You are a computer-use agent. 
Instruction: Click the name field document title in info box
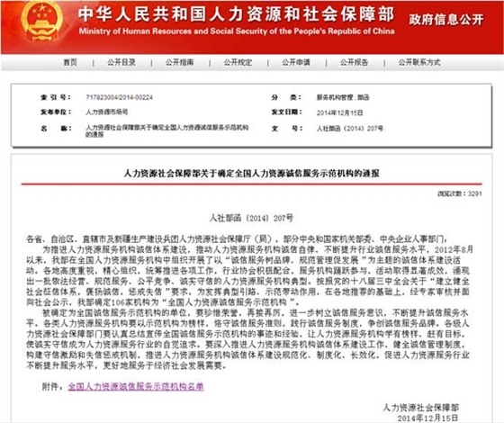tap(167, 130)
